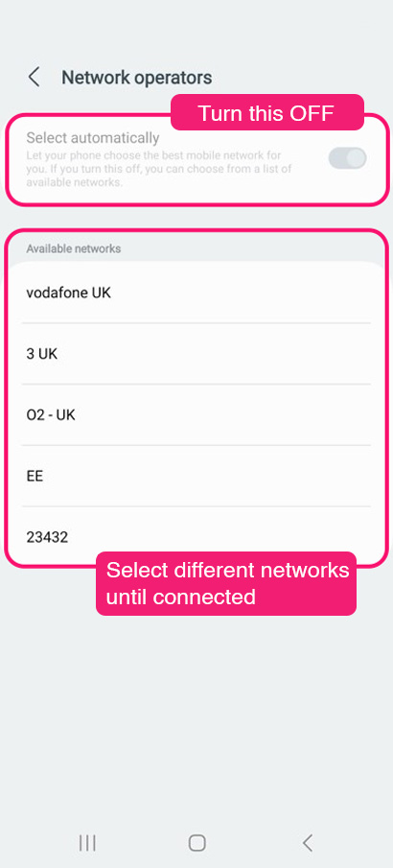The width and height of the screenshot is (393, 868).
Task: Tap the home button in the navigation bar
Action: coord(197,842)
